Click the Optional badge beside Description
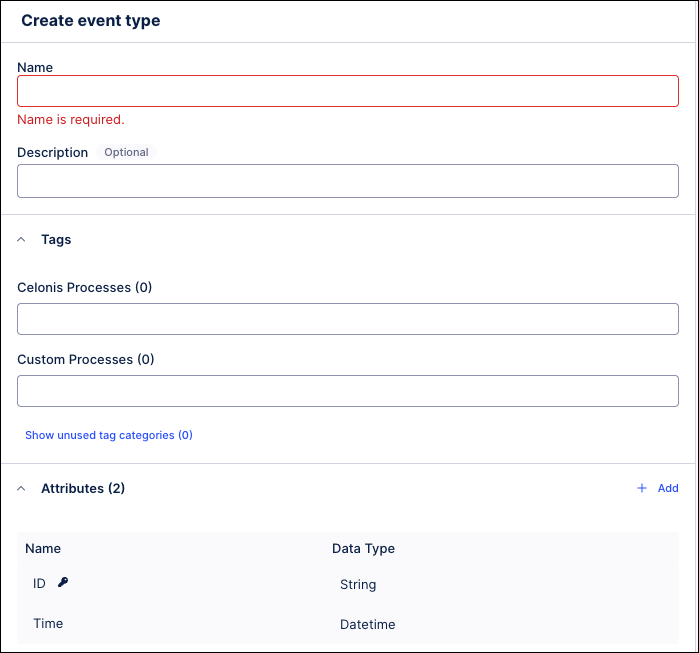The width and height of the screenshot is (699, 653). (x=126, y=153)
